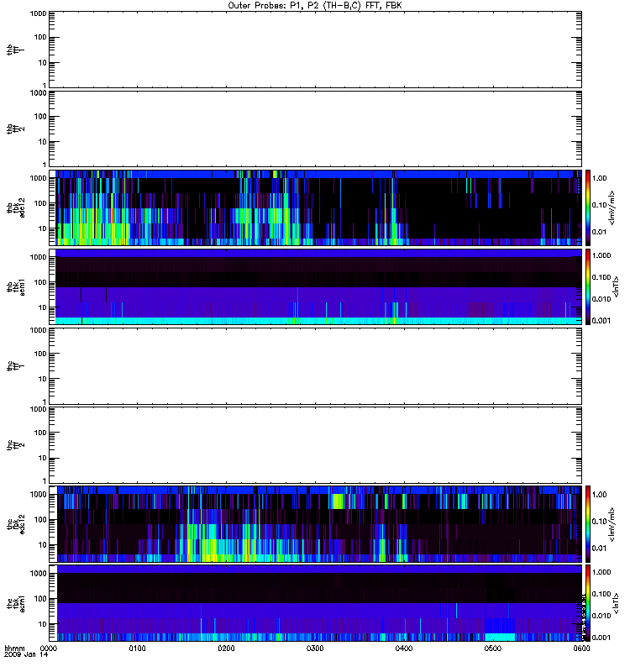Click the "1.00" value on thc edc12 color bar
Image resolution: width=630 pixels, height=672 pixels.
(x=599, y=495)
